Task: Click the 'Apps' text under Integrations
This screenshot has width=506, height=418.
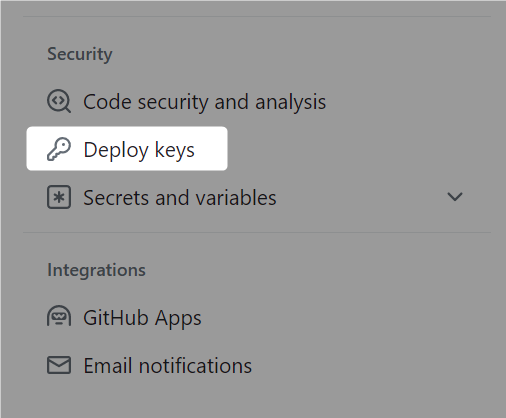Action: (178, 319)
